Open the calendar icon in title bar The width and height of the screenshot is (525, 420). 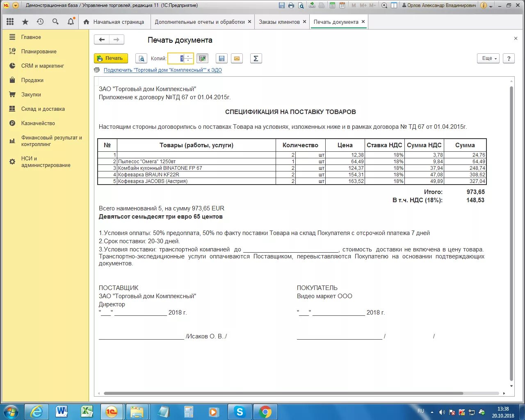pyautogui.click(x=342, y=5)
